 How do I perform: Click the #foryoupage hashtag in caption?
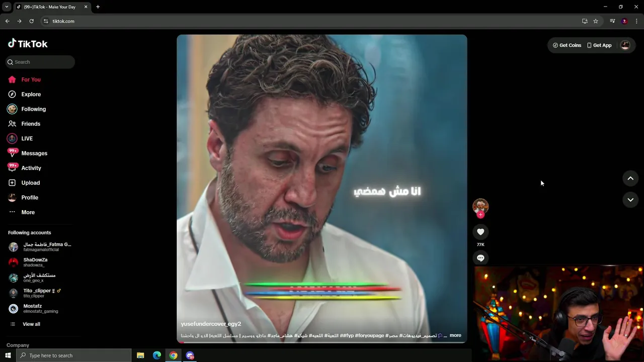click(369, 335)
